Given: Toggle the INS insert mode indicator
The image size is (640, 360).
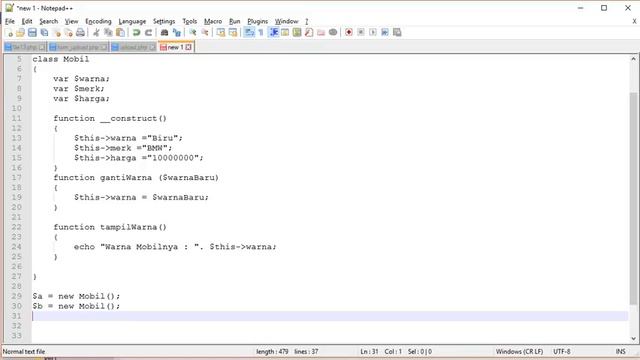Looking at the screenshot, I should pos(620,351).
